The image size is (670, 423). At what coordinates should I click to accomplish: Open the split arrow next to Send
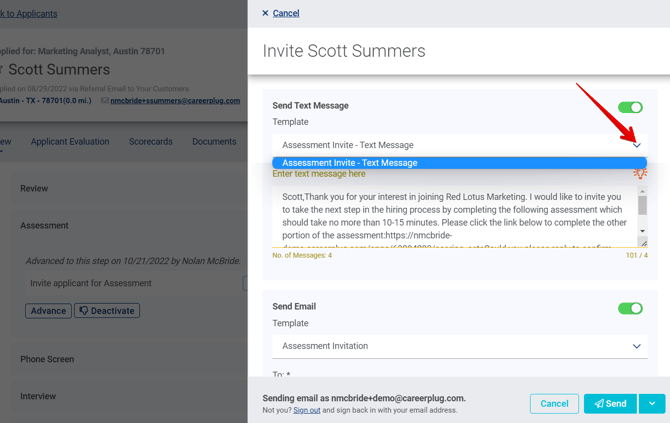click(652, 404)
